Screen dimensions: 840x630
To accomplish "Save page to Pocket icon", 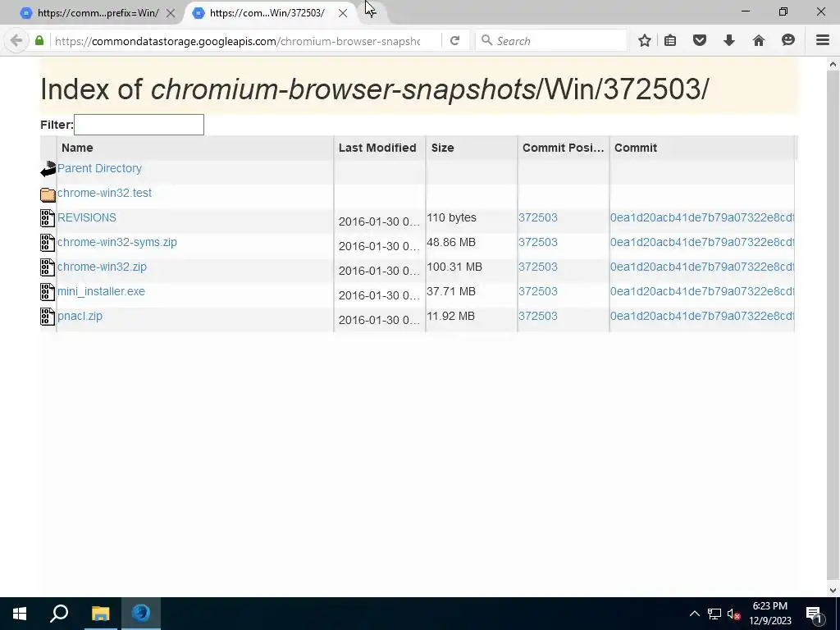I will [x=700, y=41].
